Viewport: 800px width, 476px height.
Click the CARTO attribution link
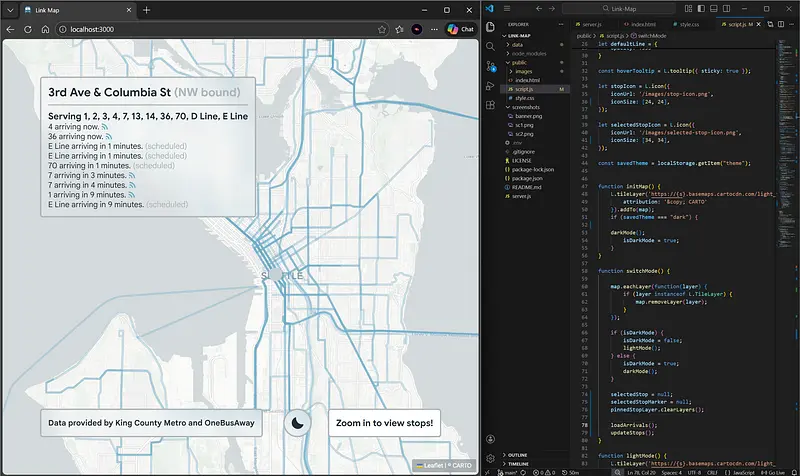pyautogui.click(x=460, y=465)
